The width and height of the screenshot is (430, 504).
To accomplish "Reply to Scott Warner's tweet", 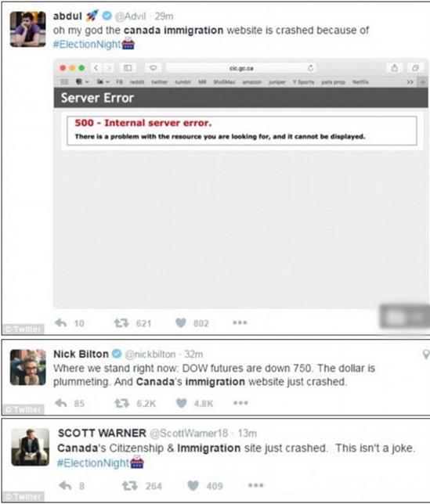I will (65, 485).
